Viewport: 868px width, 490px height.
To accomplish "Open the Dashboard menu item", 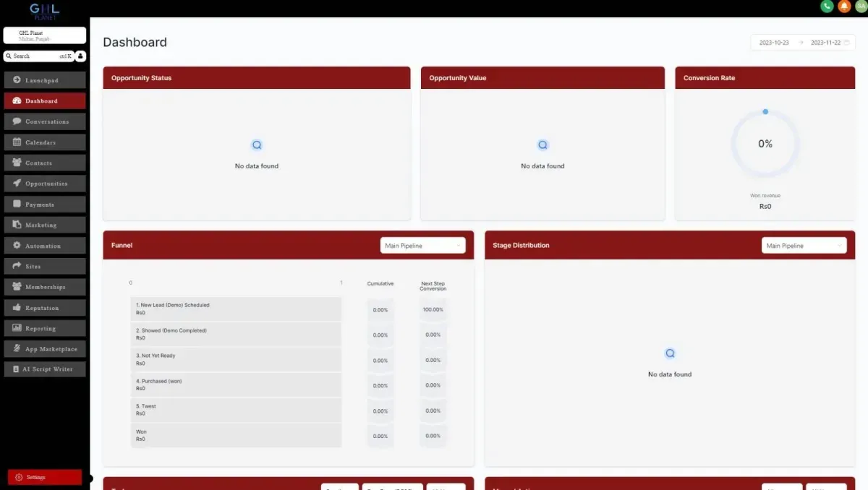I will pos(45,100).
